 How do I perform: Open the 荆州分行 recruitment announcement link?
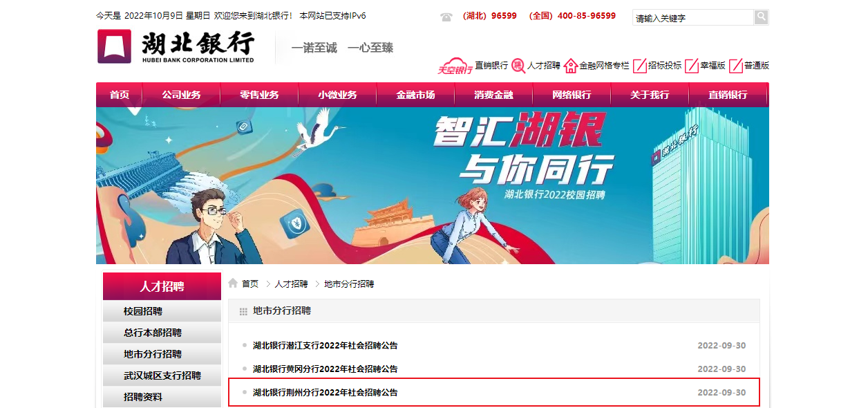click(325, 392)
